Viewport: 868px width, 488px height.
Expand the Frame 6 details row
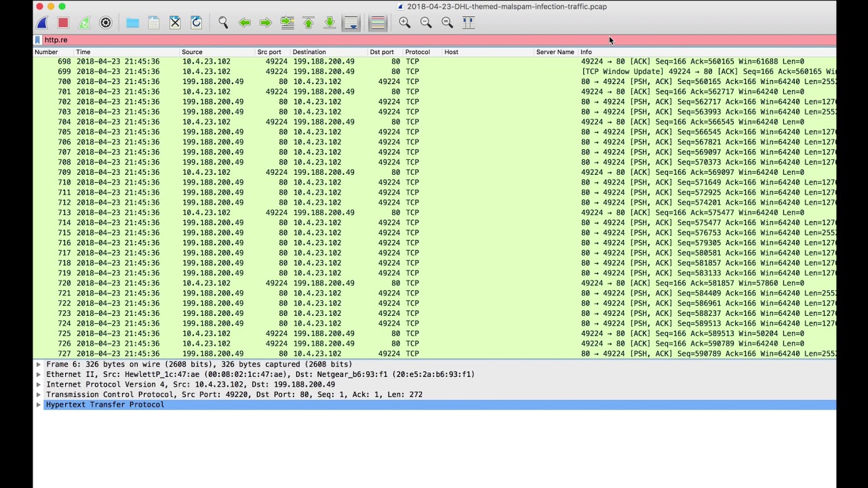pos(39,365)
